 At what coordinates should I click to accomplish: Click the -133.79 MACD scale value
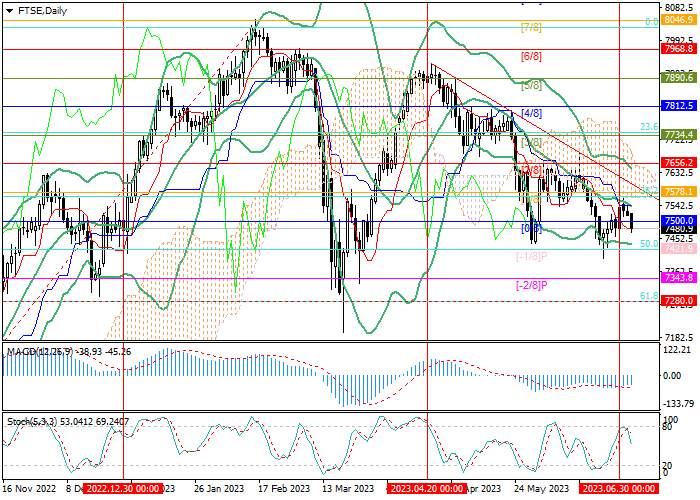pos(679,404)
